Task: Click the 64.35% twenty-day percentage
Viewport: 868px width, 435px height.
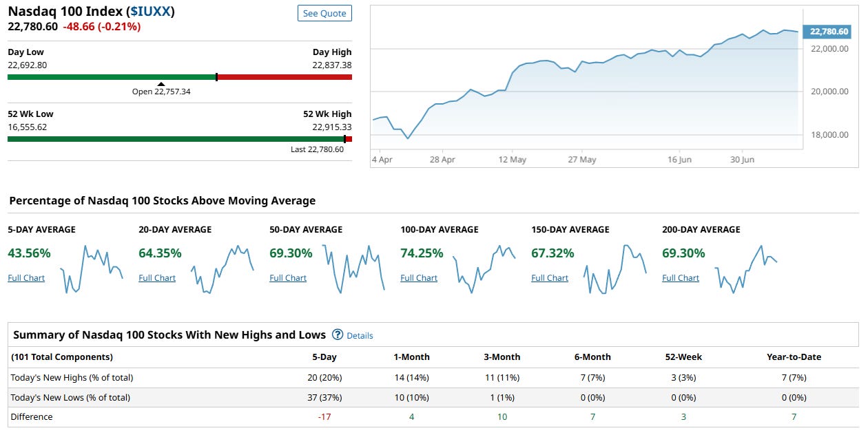Action: click(161, 253)
